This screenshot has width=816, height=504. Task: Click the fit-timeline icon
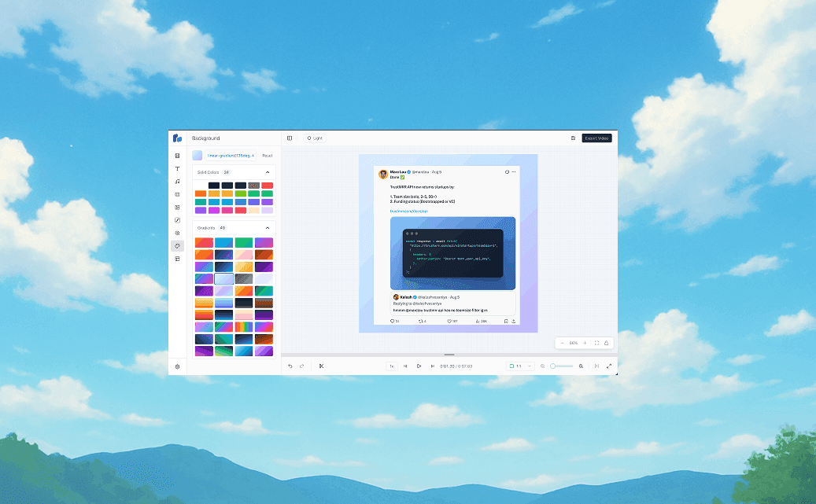tap(597, 366)
